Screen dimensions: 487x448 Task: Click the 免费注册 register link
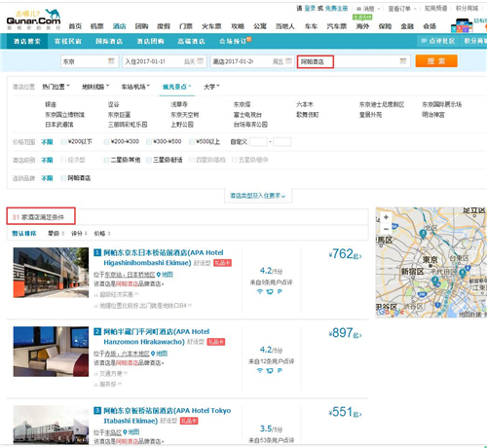click(x=336, y=9)
